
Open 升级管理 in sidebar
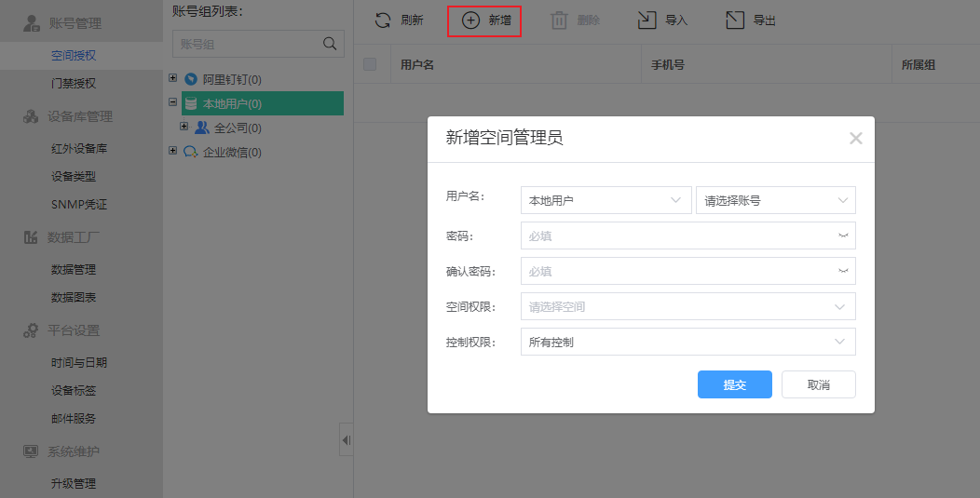coord(74,484)
